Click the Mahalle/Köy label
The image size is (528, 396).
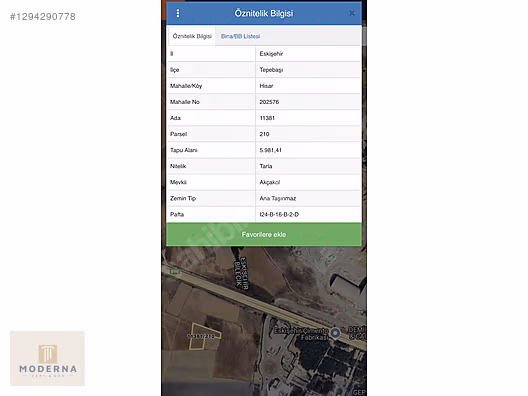coord(186,86)
